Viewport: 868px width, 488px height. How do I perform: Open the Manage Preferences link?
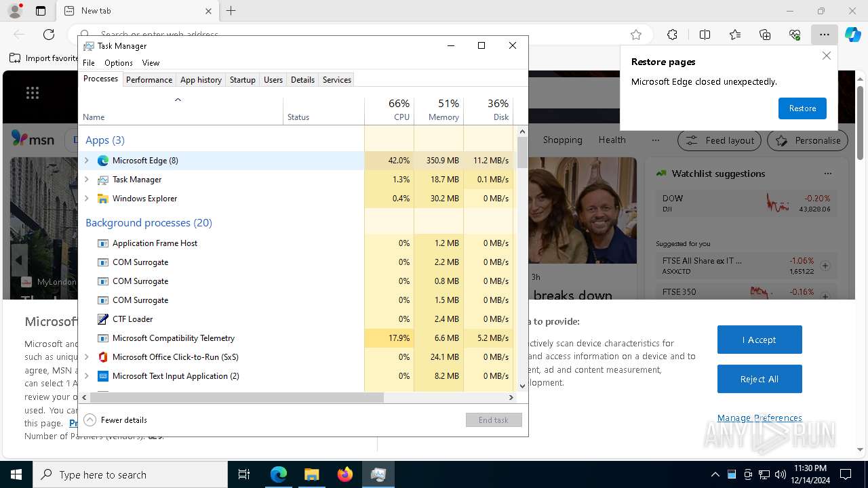759,418
